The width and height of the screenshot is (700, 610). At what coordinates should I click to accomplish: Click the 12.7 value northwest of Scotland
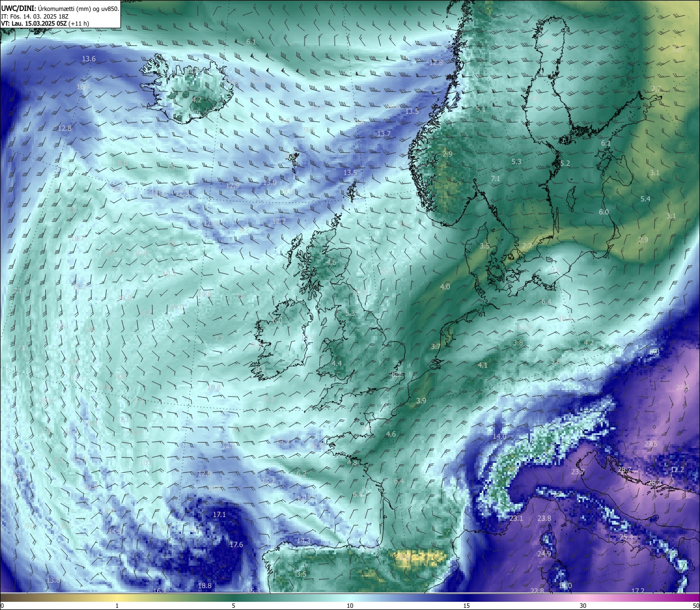[279, 221]
